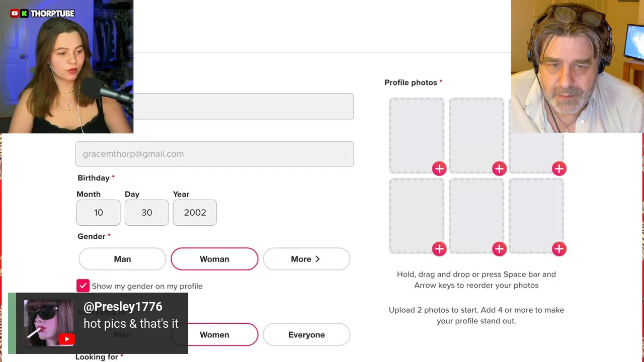This screenshot has height=362, width=644.
Task: Select Man as gender
Action: pos(122,259)
